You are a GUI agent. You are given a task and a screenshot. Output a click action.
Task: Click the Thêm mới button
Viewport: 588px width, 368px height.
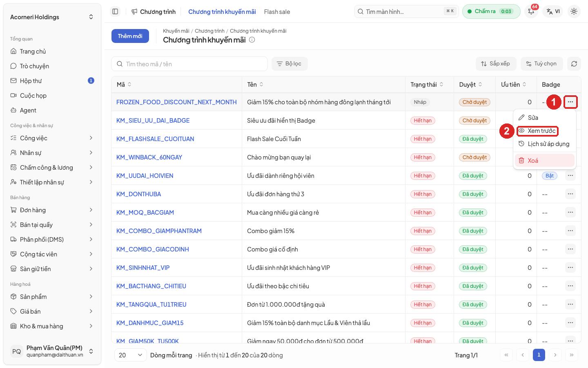(130, 36)
